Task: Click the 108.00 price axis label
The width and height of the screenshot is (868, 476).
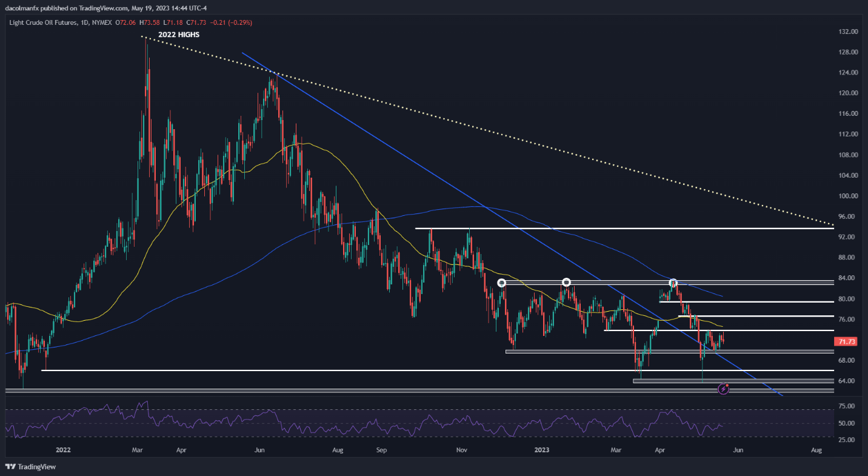Action: pos(849,155)
